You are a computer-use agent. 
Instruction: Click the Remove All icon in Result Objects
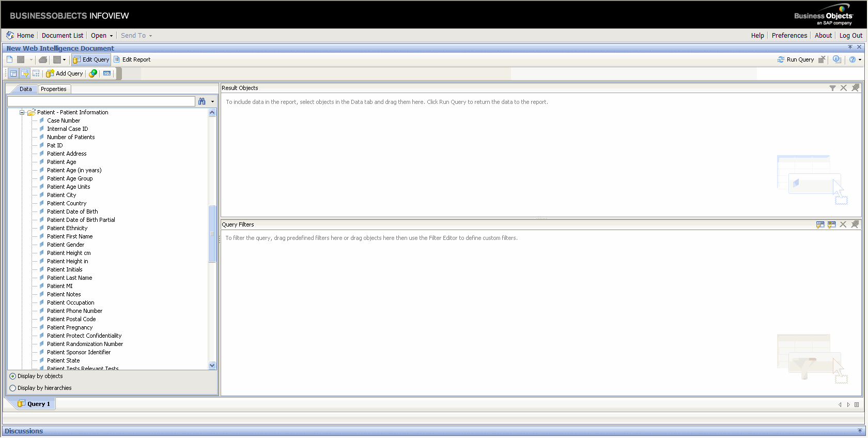(855, 88)
